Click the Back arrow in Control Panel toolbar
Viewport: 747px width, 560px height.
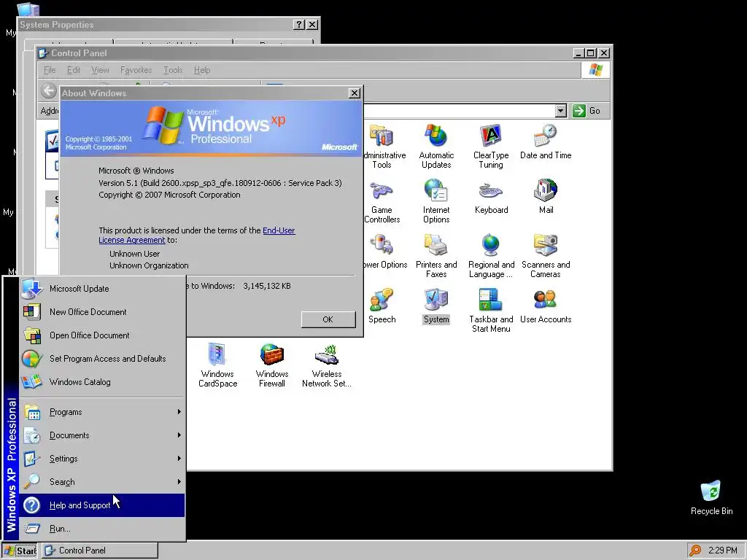pyautogui.click(x=49, y=90)
